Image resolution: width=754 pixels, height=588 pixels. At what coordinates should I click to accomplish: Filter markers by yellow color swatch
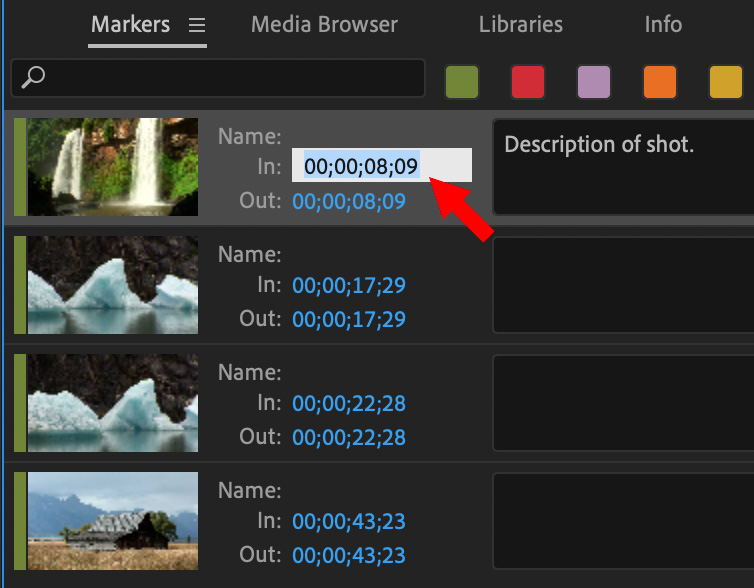tap(726, 81)
